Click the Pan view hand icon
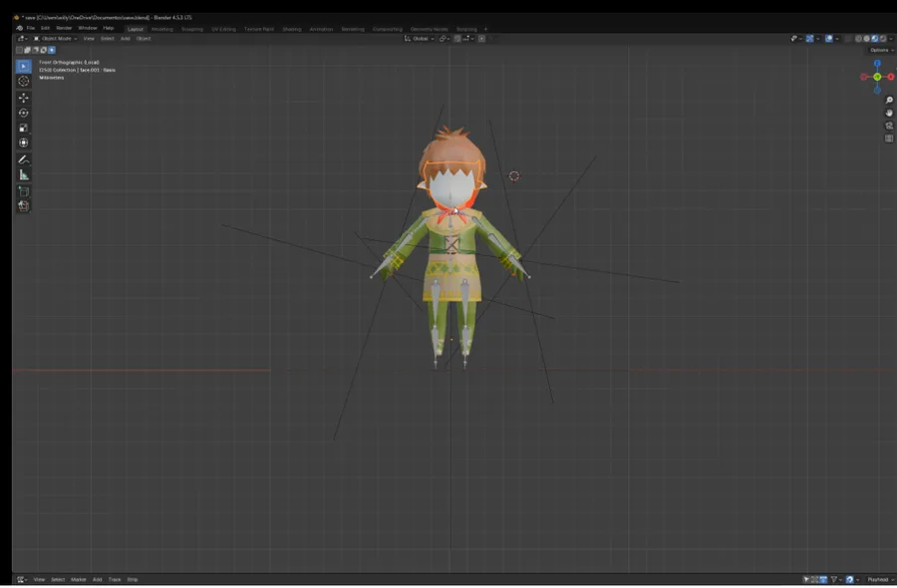This screenshot has width=897, height=588. [x=889, y=113]
